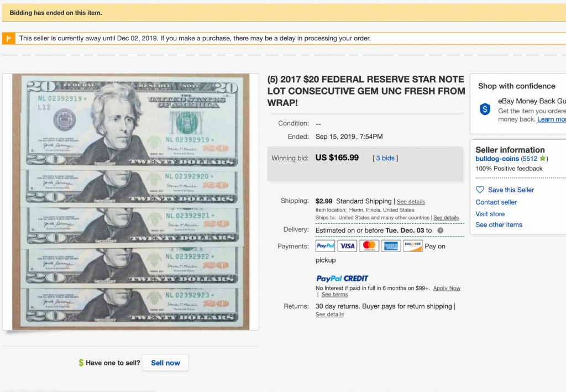Click See other items link

coord(499,225)
